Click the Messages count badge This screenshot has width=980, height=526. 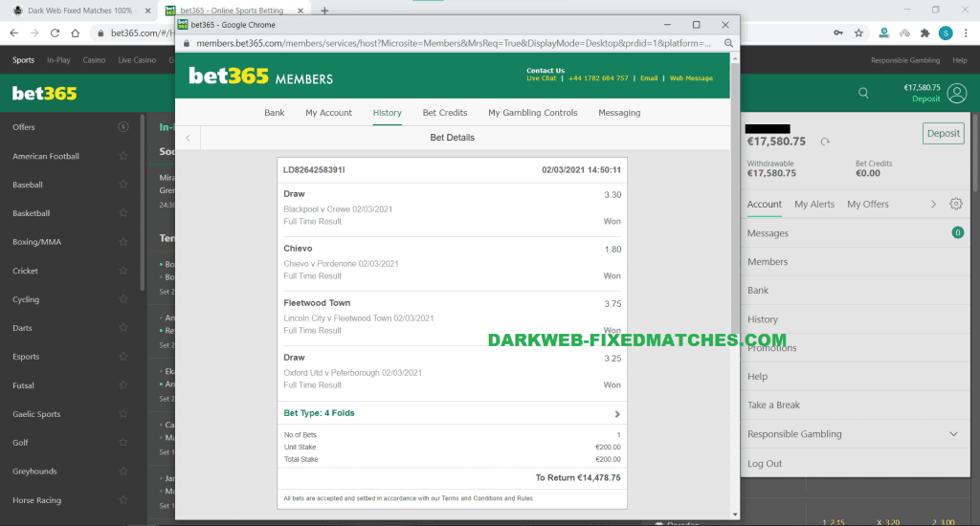click(x=957, y=232)
